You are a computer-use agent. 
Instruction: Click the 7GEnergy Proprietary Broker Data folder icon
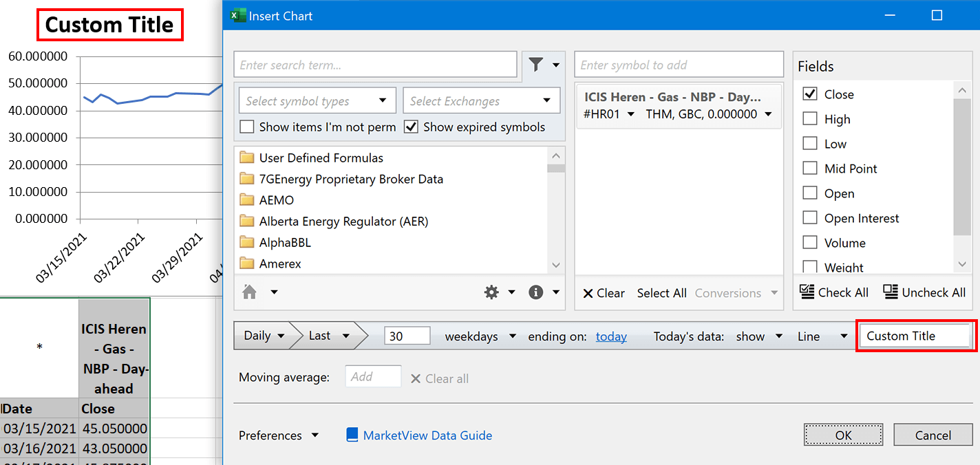coord(247,179)
